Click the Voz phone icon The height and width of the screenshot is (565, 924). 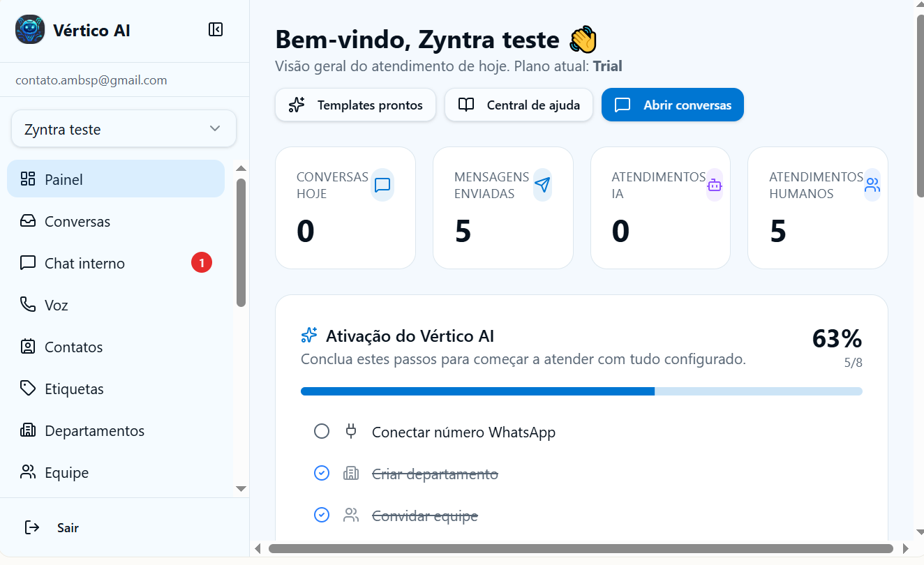[28, 305]
